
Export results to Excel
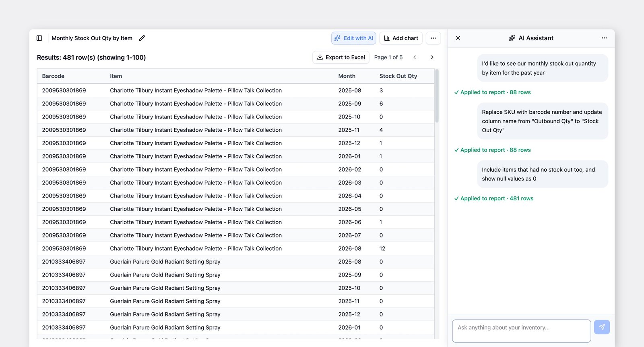pyautogui.click(x=341, y=57)
